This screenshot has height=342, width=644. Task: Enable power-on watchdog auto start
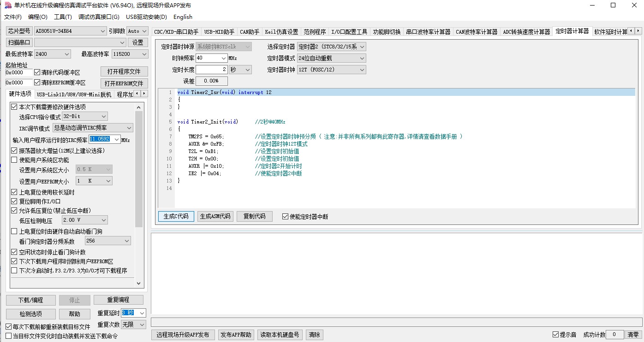pyautogui.click(x=14, y=231)
